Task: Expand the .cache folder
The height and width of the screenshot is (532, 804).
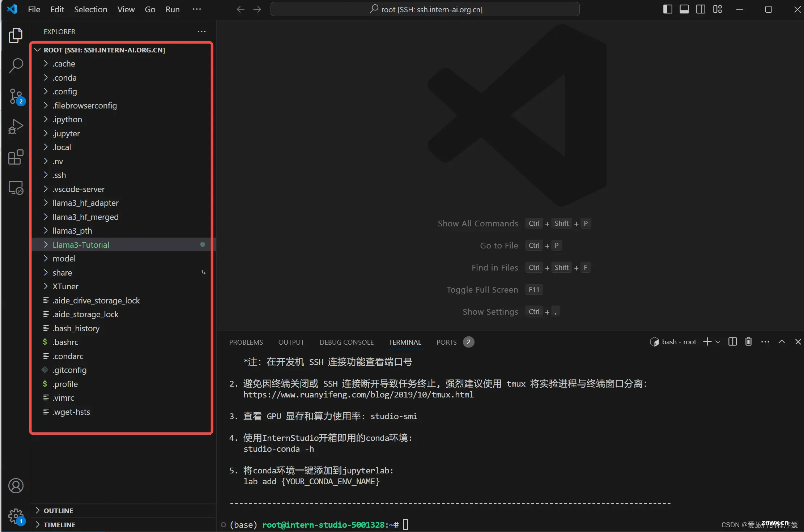Action: coord(123,64)
